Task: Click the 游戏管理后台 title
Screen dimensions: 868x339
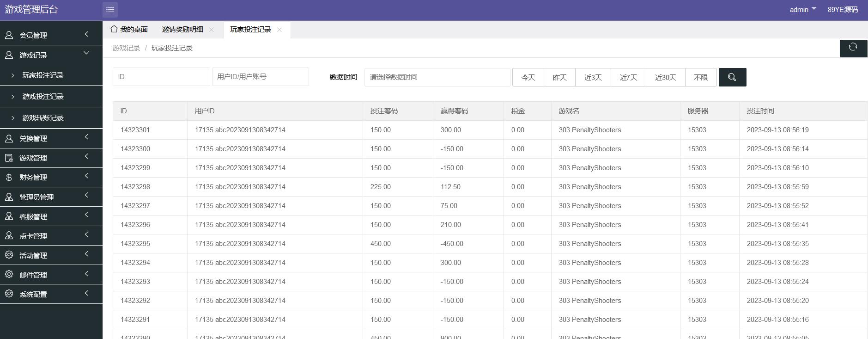Action: pyautogui.click(x=31, y=10)
